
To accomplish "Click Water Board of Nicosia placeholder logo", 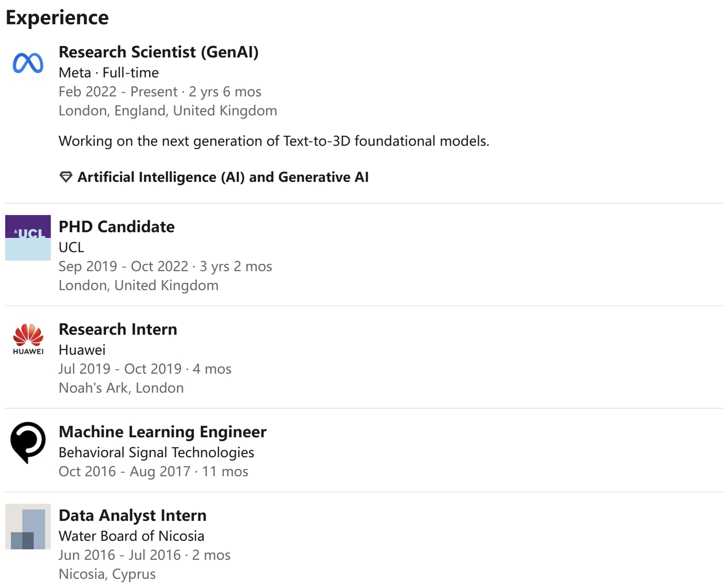I will coord(28,527).
